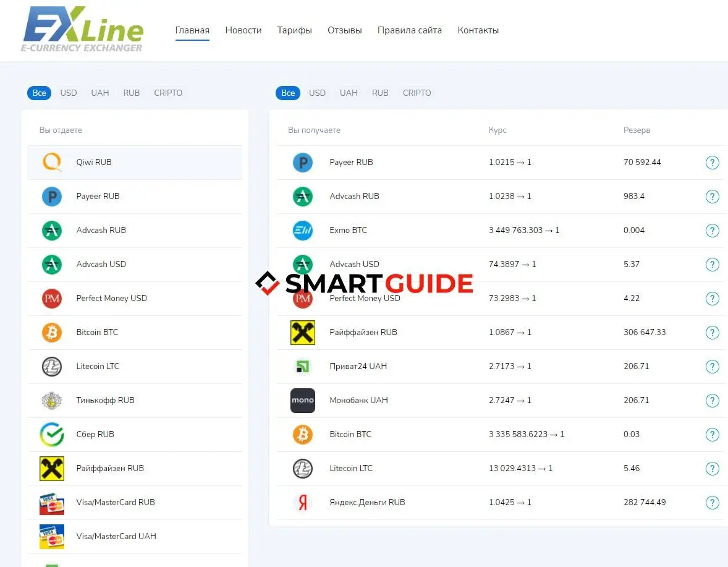
Task: Open the Контакты link
Action: click(x=478, y=30)
